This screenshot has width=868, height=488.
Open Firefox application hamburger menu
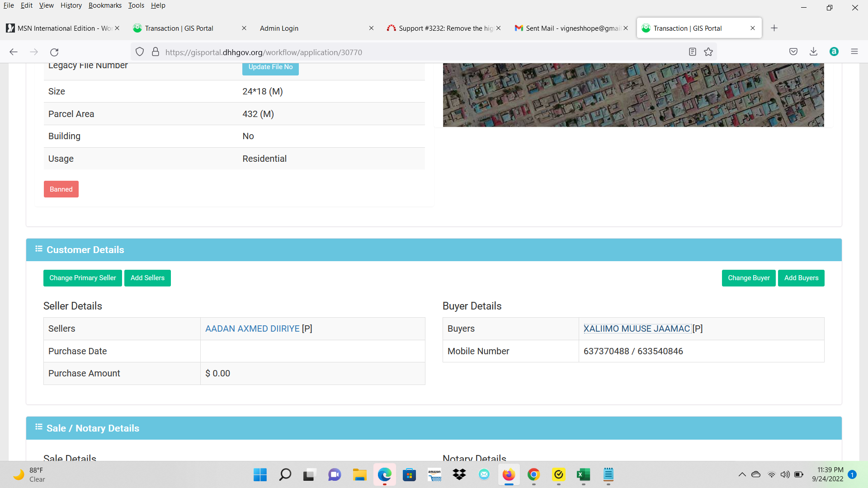(854, 52)
